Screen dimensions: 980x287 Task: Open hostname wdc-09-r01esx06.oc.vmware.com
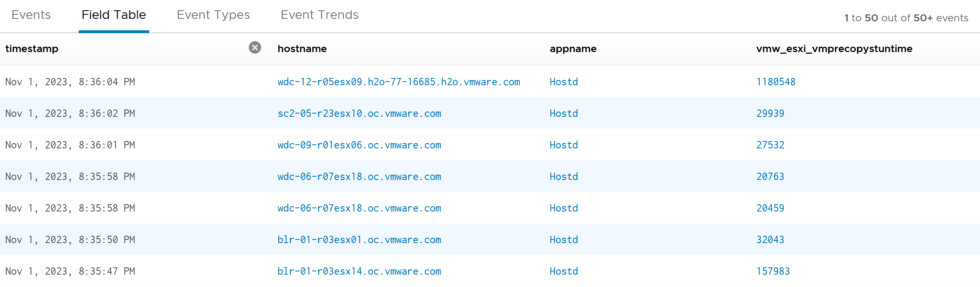coord(359,145)
